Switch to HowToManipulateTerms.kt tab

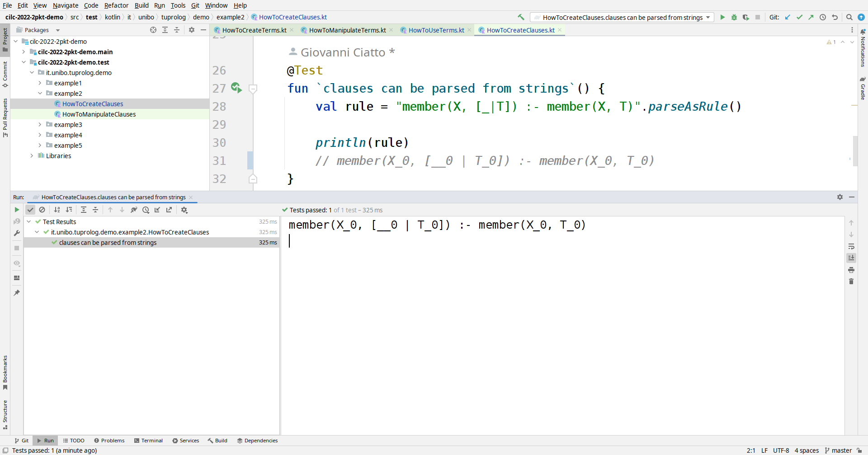(347, 30)
